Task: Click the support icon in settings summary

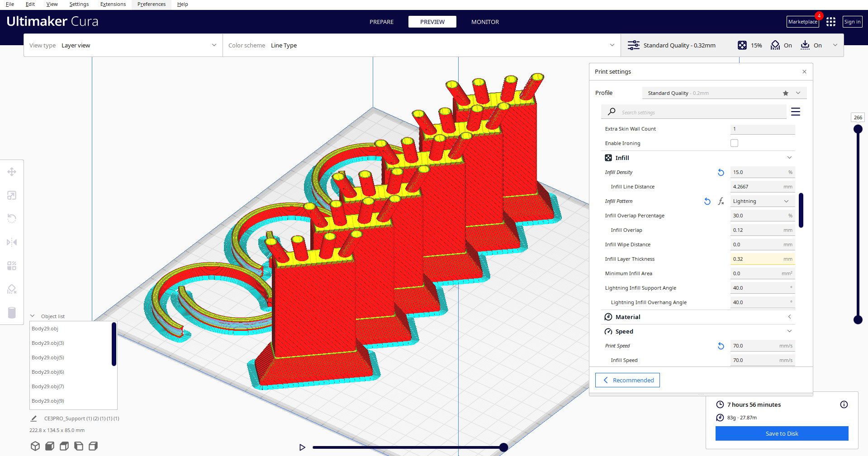Action: [x=775, y=45]
